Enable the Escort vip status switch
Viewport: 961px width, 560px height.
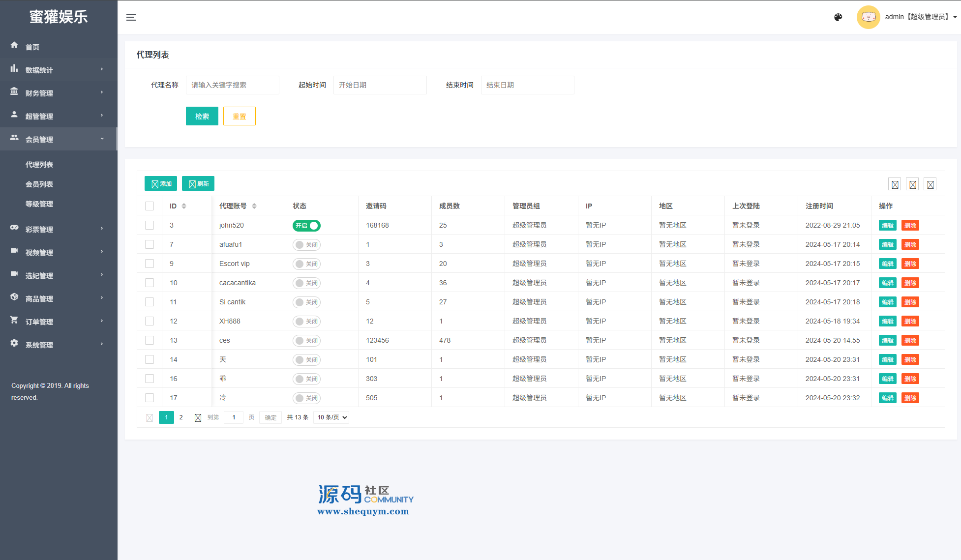306,264
